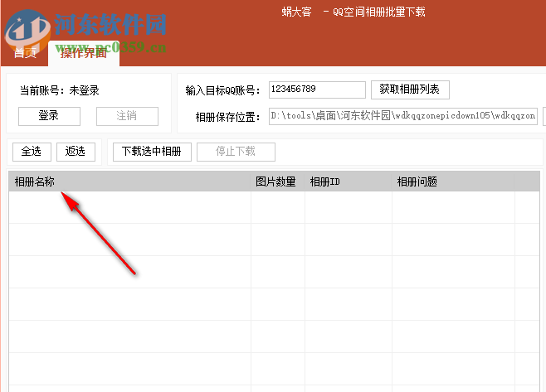Click the 相册保存位置 path field
This screenshot has height=392, width=546.
[403, 116]
